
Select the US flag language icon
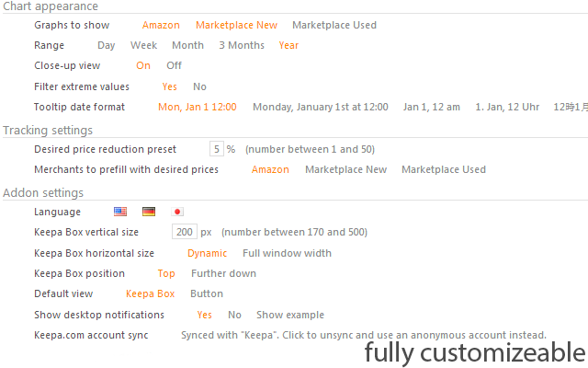[x=120, y=212]
